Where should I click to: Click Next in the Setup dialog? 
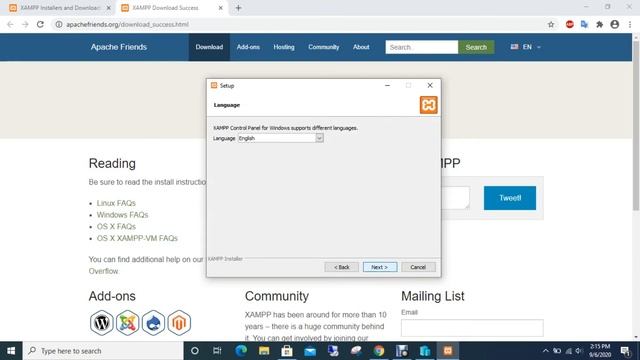tap(380, 267)
